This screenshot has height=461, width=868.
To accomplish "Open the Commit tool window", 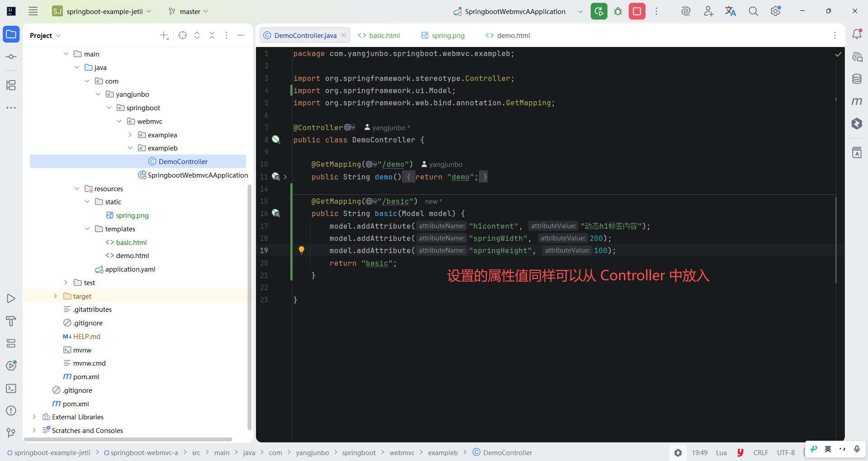I will [11, 56].
